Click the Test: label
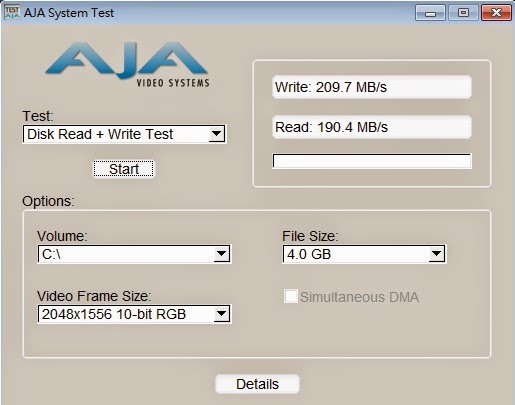 pos(38,116)
